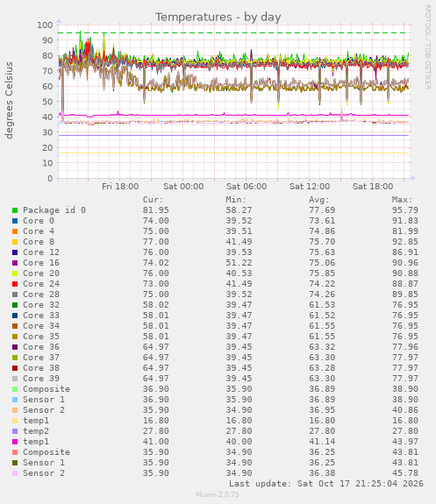Screen dimensions: 436x504
Task: Click the Min column header
Action: [x=236, y=200]
